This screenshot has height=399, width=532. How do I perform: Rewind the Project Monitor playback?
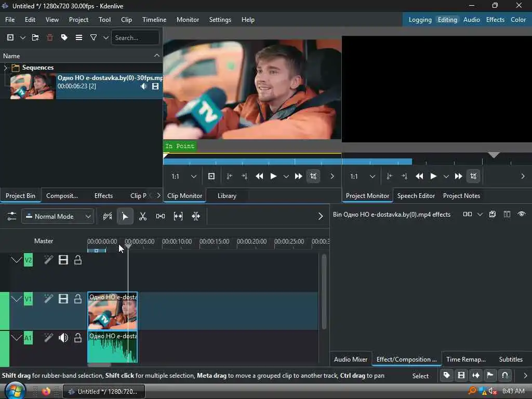point(419,177)
